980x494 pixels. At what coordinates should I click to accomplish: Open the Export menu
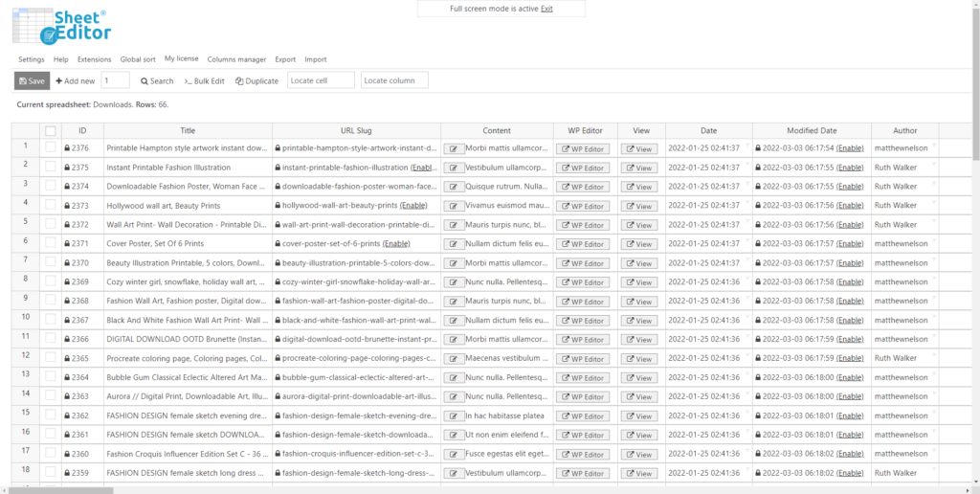coord(285,59)
